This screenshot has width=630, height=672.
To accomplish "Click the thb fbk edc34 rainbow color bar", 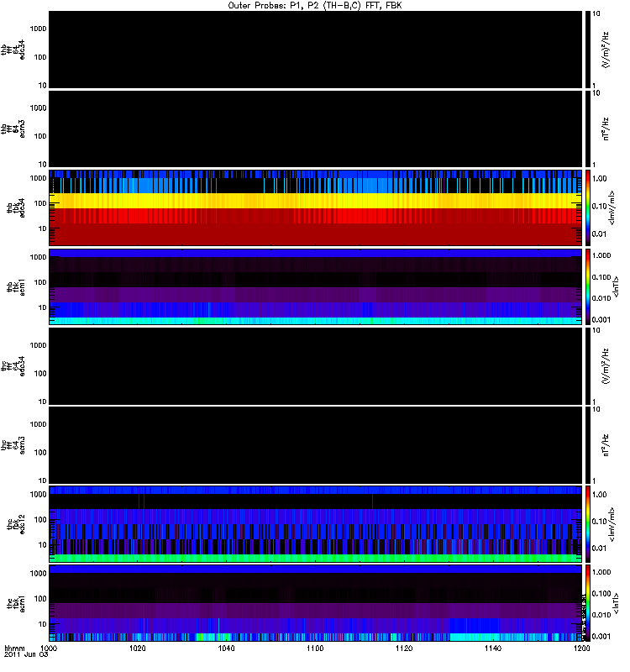I will [x=589, y=207].
